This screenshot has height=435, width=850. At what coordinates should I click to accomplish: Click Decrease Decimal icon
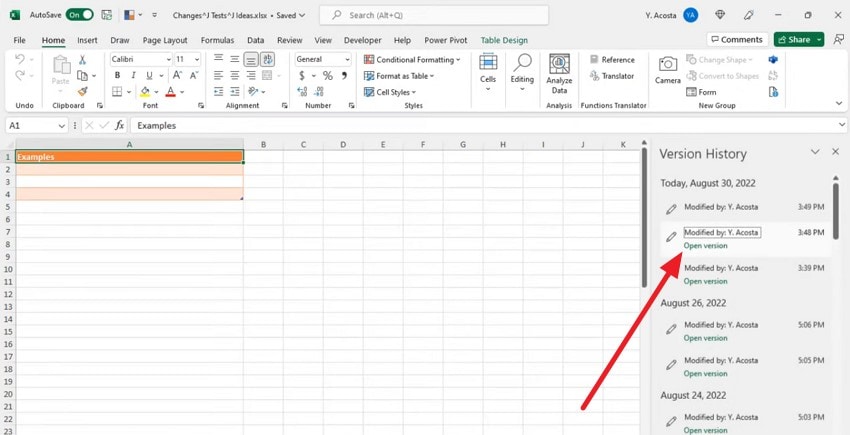(x=320, y=92)
